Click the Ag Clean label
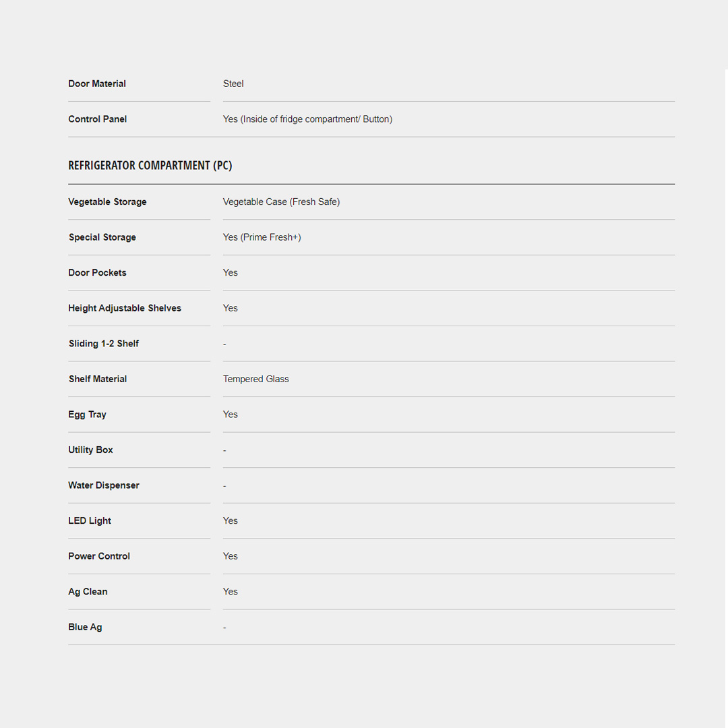Screen dimensions: 728x728 (x=88, y=591)
